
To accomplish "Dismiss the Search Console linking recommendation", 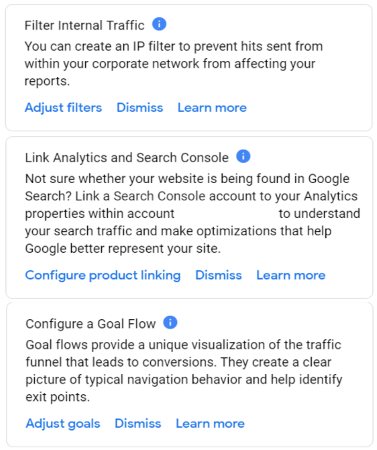I will coord(218,275).
